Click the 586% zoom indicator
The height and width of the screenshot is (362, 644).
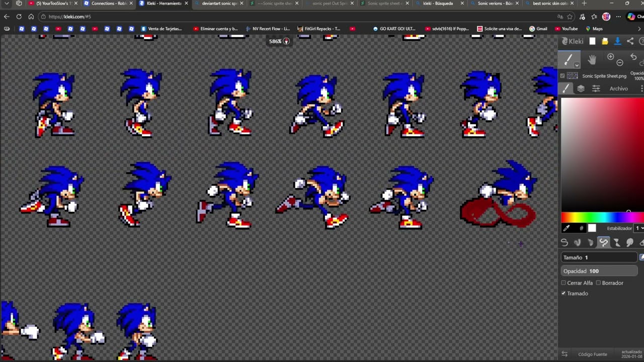[279, 41]
